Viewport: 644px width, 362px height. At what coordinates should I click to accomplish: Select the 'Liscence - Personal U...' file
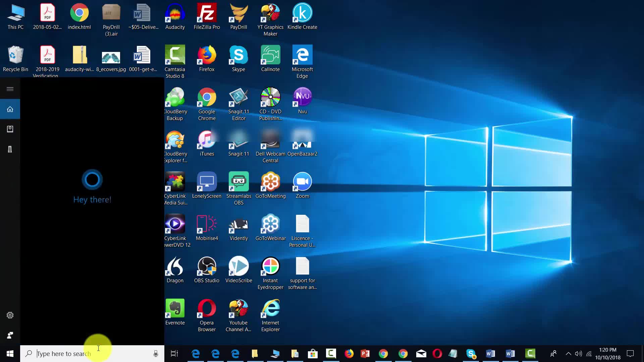click(302, 231)
